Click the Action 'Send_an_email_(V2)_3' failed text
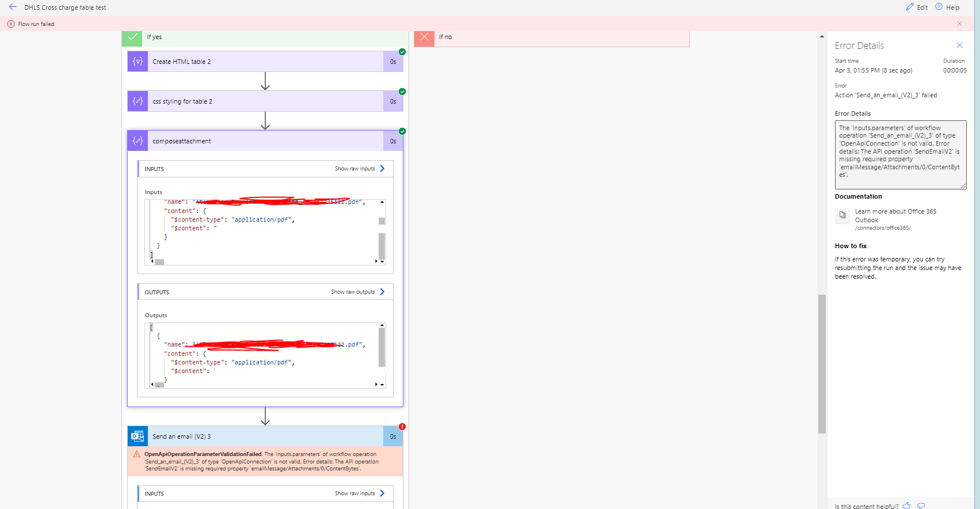The width and height of the screenshot is (980, 509). coord(886,95)
